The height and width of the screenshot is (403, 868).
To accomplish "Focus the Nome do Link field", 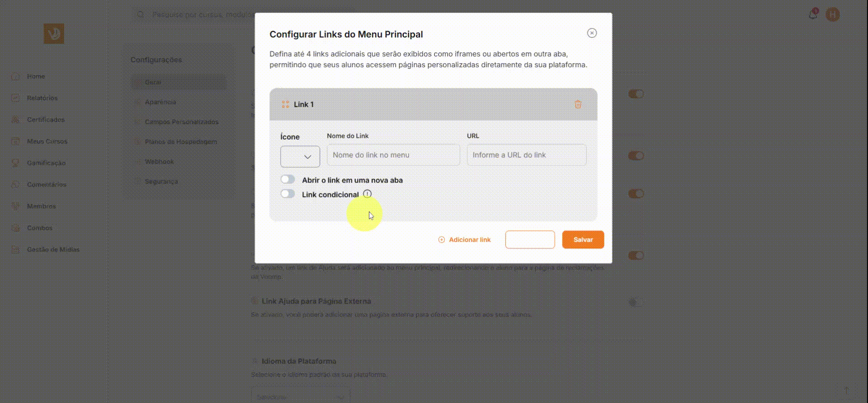I will point(393,155).
